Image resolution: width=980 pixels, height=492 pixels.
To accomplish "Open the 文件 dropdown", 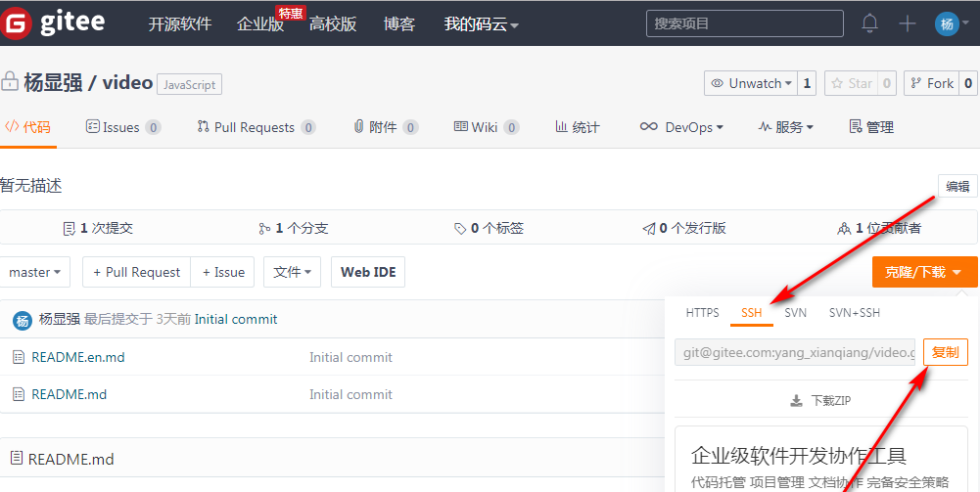I will coord(292,272).
